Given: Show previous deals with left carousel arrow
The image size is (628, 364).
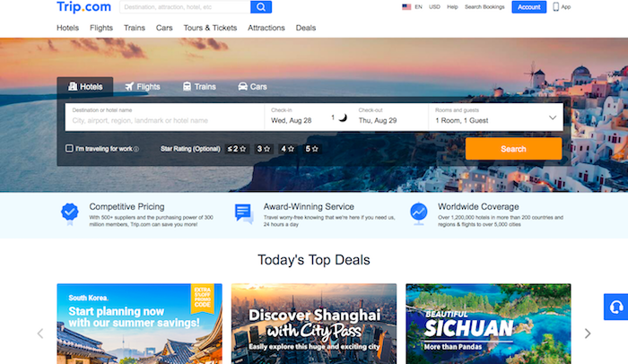Looking at the screenshot, I should click(x=40, y=334).
